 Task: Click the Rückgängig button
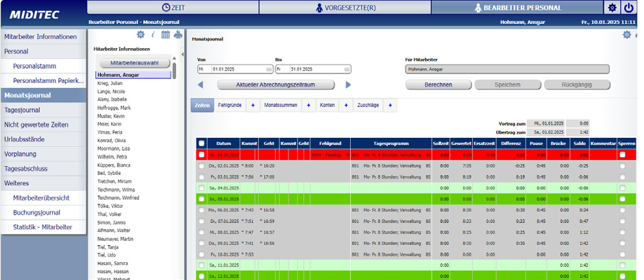[577, 84]
